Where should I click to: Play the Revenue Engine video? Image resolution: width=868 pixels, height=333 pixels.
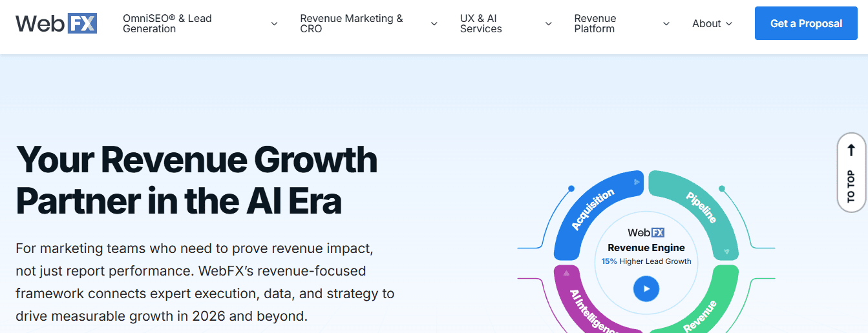646,288
